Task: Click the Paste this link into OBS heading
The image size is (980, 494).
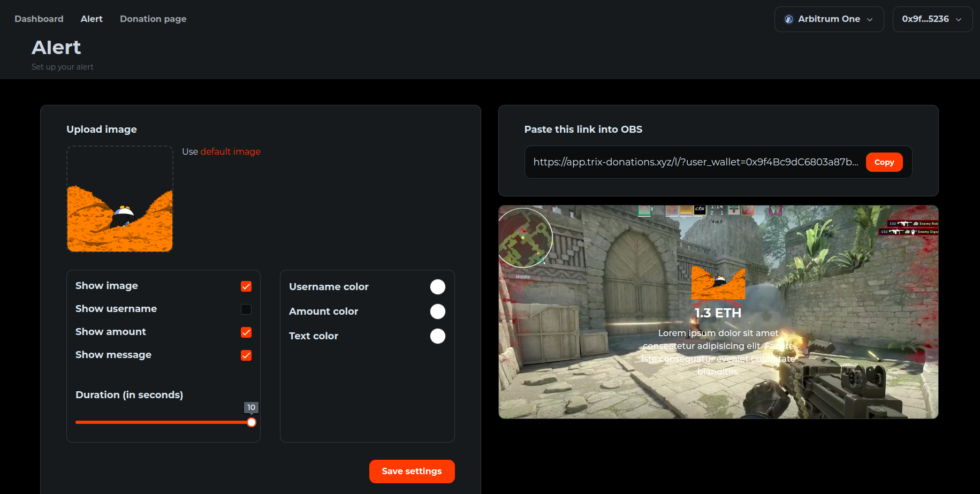Action: tap(583, 130)
